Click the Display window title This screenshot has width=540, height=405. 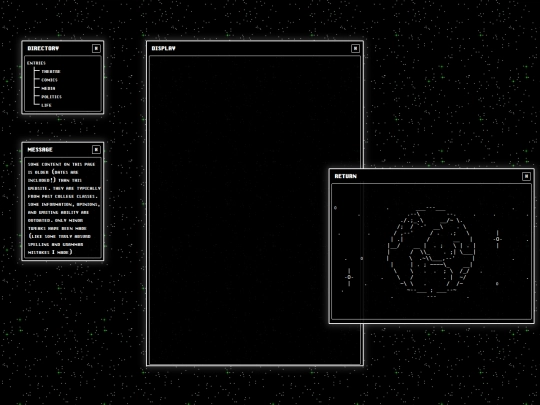pyautogui.click(x=164, y=48)
